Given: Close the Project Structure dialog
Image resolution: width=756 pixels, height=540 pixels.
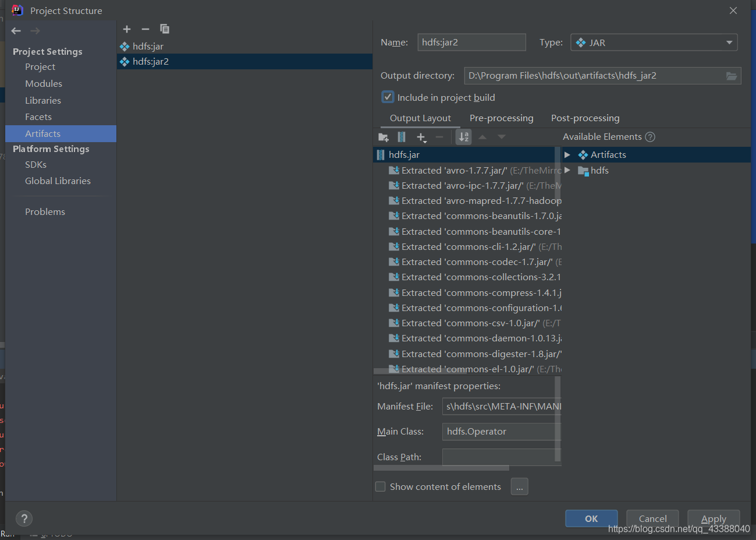Looking at the screenshot, I should [x=733, y=10].
